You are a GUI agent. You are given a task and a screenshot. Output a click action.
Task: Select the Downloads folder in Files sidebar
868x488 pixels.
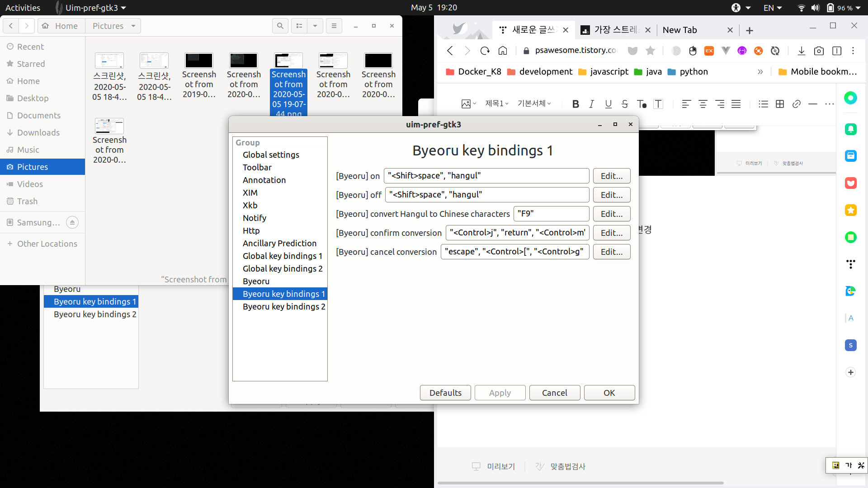(x=38, y=132)
